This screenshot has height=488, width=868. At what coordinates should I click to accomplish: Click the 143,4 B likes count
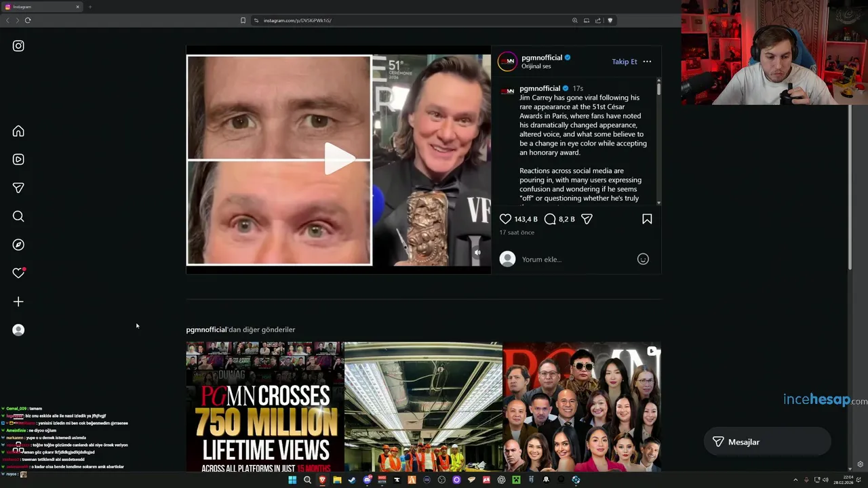[526, 219]
